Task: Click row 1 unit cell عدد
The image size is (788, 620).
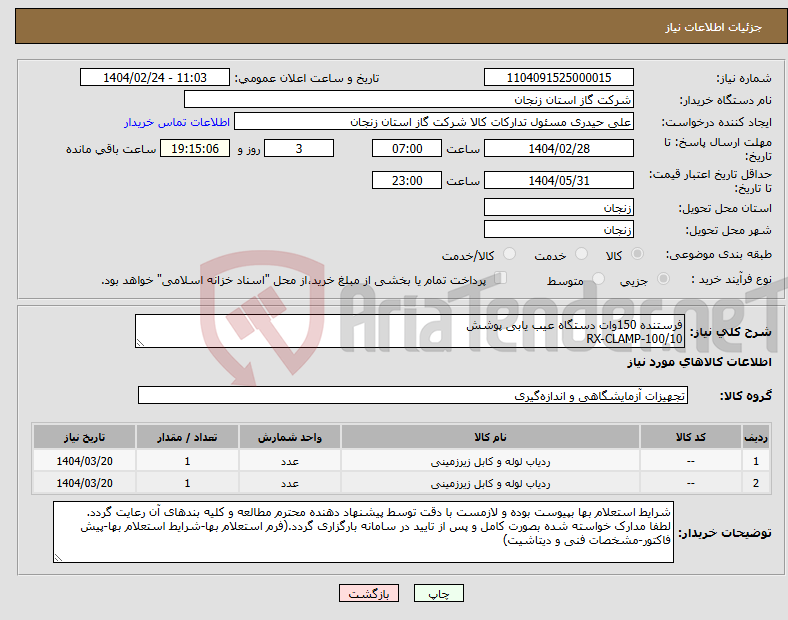Action: click(x=289, y=461)
